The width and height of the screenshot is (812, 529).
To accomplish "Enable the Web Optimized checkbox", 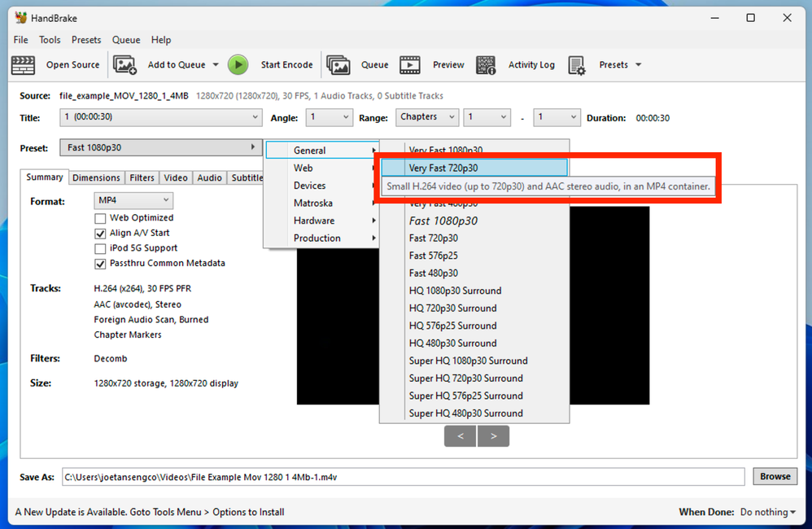I will pos(100,218).
